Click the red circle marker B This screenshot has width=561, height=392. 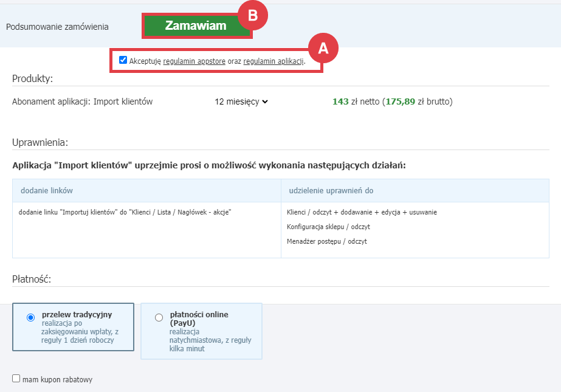252,16
